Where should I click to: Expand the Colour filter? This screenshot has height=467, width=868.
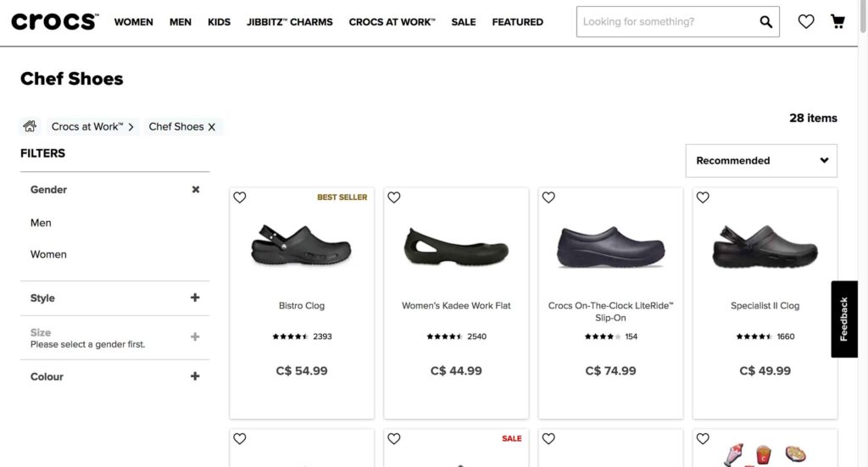[195, 376]
